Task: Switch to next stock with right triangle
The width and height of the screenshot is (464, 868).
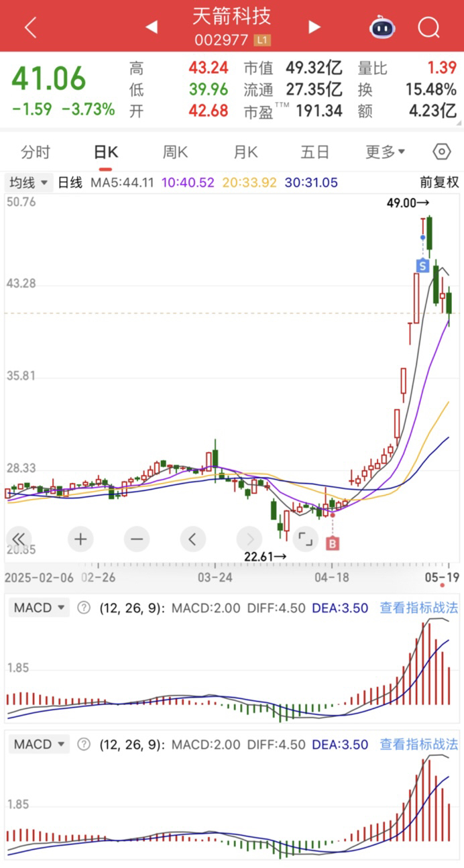Action: click(x=314, y=28)
